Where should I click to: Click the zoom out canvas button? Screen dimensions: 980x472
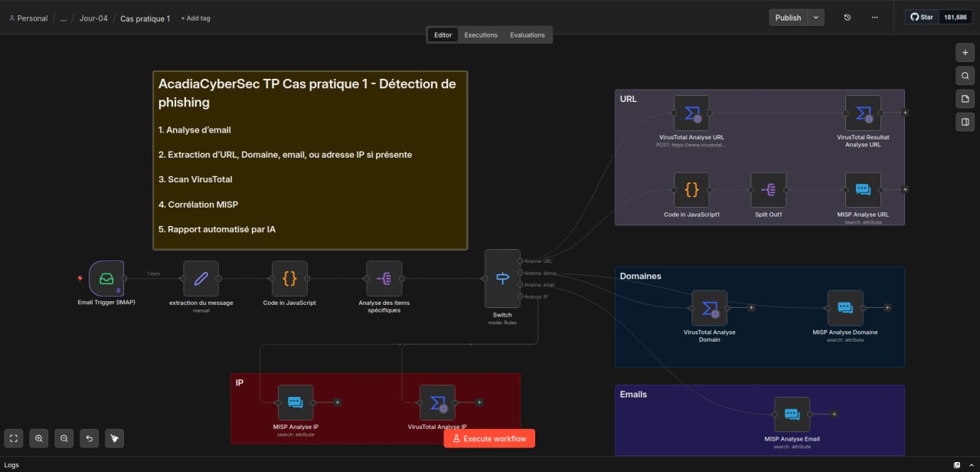point(64,438)
